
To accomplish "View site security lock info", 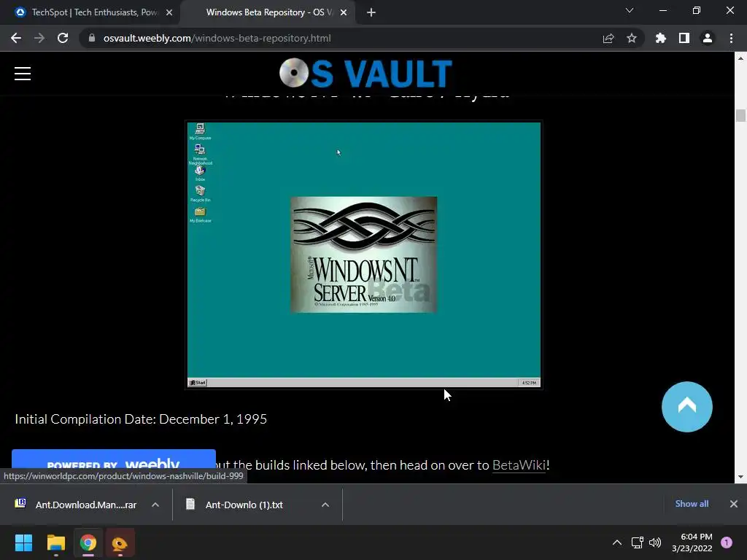I will tap(91, 38).
